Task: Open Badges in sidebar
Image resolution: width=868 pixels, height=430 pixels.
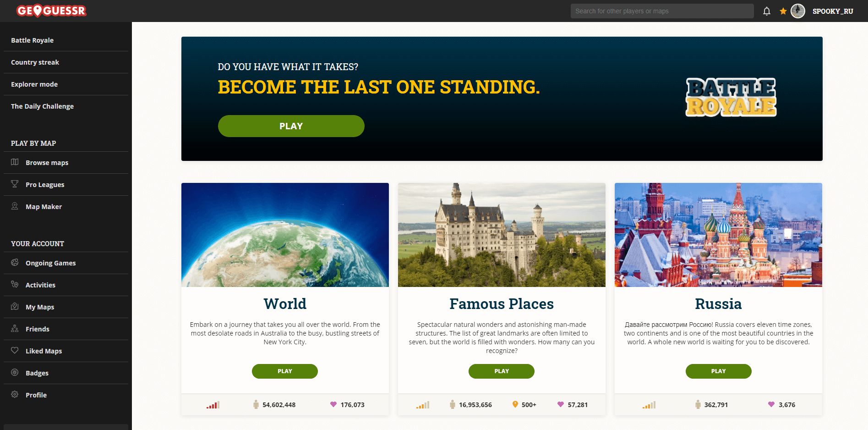Action: tap(66, 373)
